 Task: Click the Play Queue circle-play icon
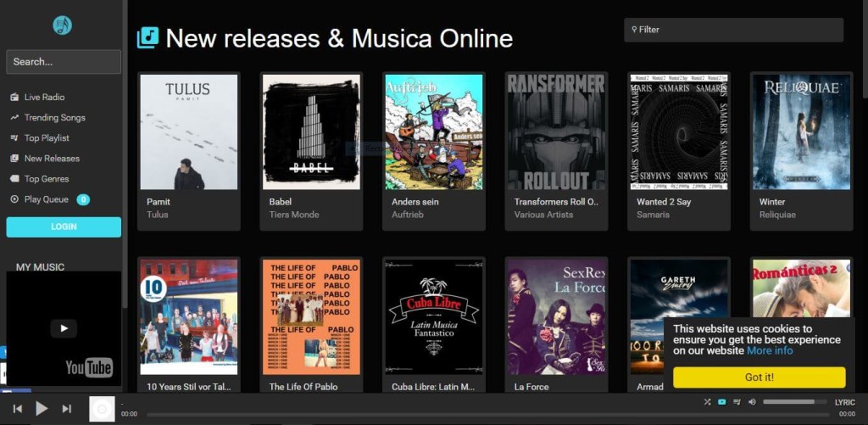14,199
